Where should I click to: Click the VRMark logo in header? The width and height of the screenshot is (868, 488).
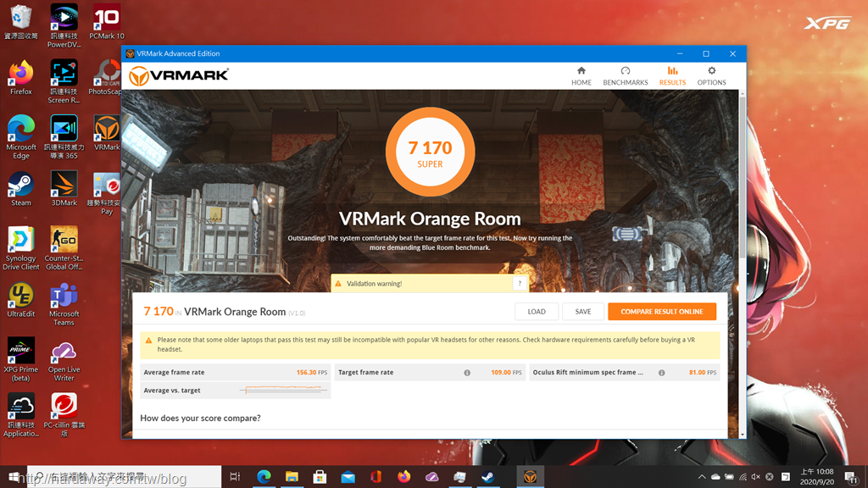179,75
